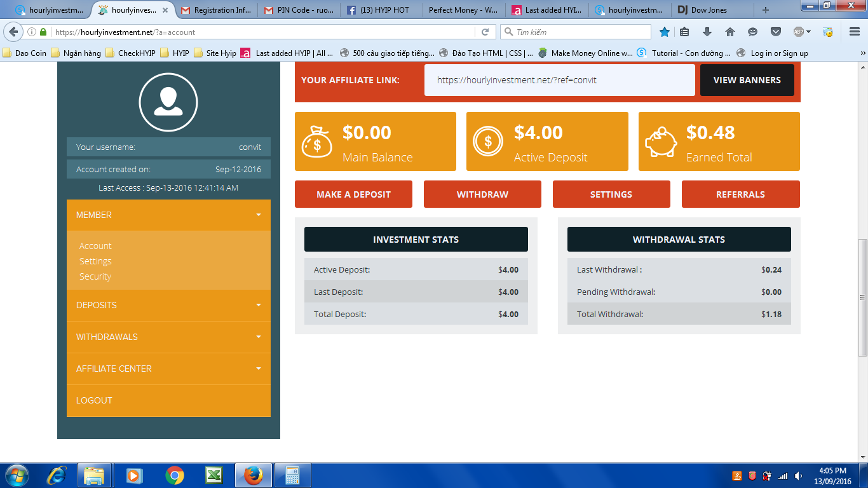The width and height of the screenshot is (868, 488).
Task: Open the Ngân hàng bookmark folder
Action: [x=76, y=53]
